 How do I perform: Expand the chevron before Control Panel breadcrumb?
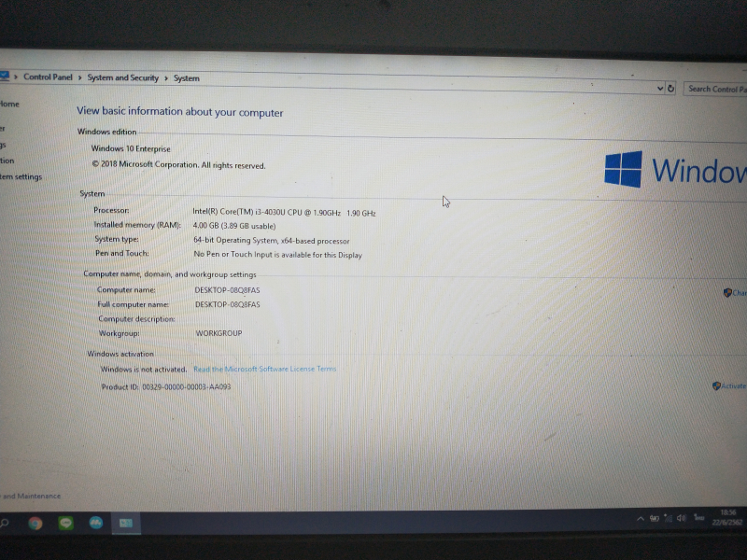(x=16, y=77)
